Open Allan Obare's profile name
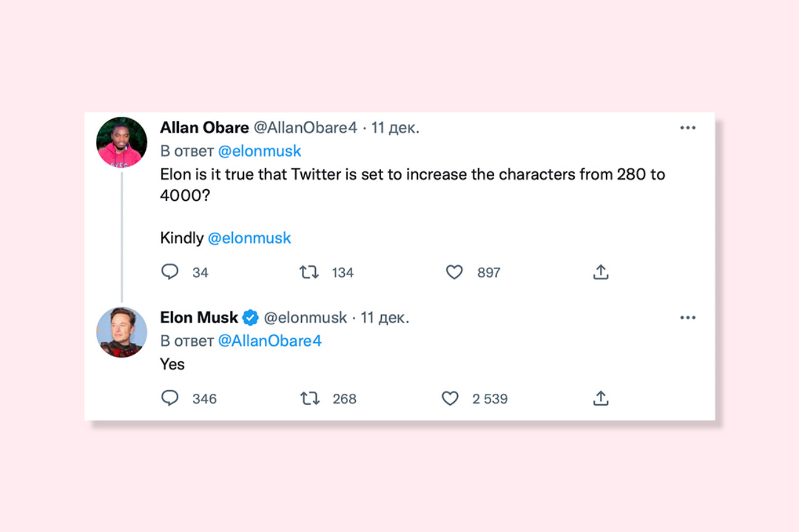Image resolution: width=799 pixels, height=532 pixels. pyautogui.click(x=205, y=127)
